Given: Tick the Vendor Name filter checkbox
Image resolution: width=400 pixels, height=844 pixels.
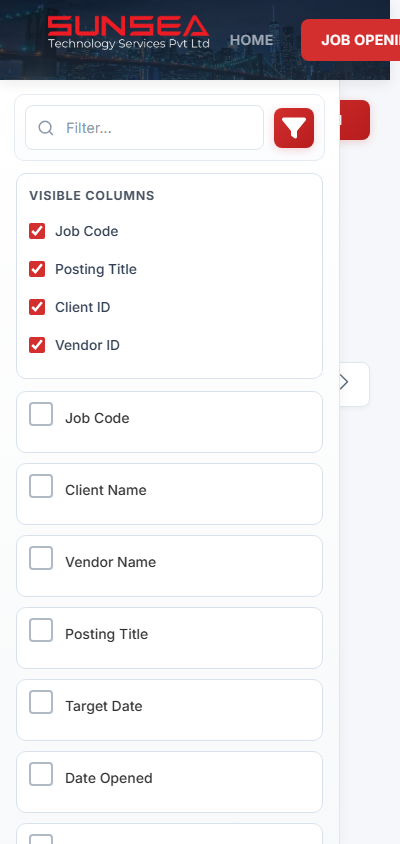Looking at the screenshot, I should click(x=41, y=558).
